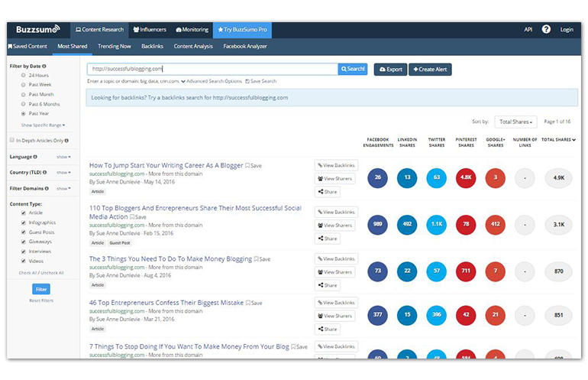Uncheck the Interviews content type
Viewport: 588px width, 380px height.
pyautogui.click(x=23, y=252)
